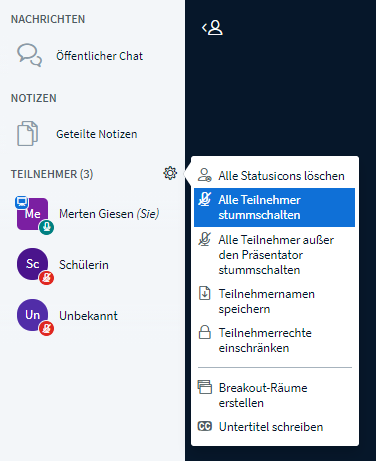Select Merten Giesen's purple avatar
The height and width of the screenshot is (461, 376).
32,214
